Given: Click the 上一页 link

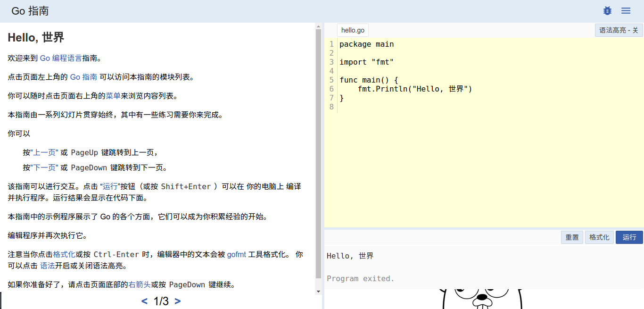Looking at the screenshot, I should (44, 152).
